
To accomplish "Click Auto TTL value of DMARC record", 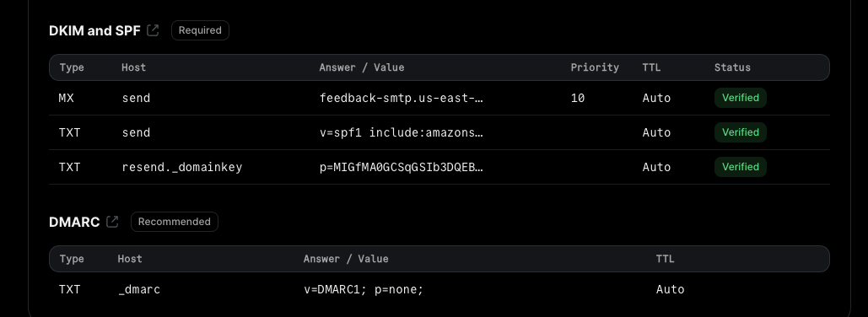I will point(670,289).
